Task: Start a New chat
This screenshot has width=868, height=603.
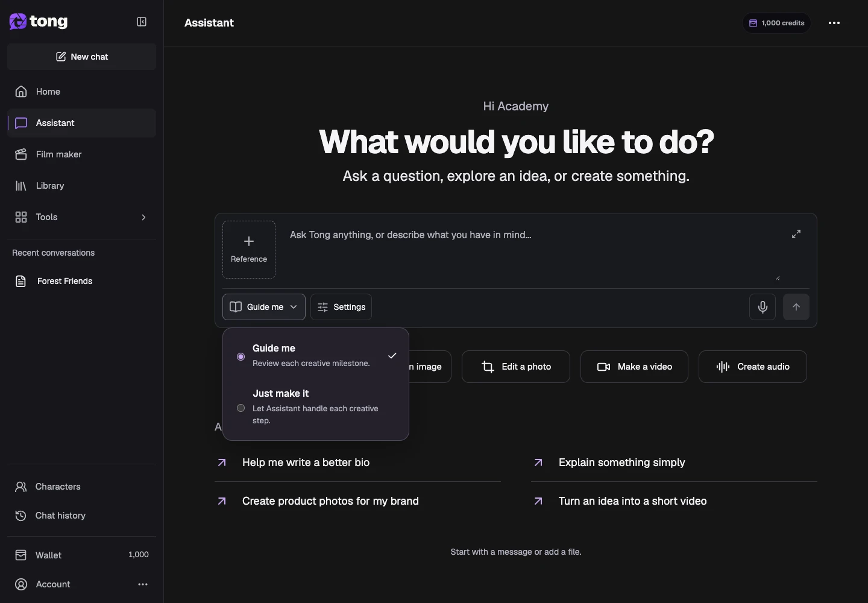Action: tap(82, 57)
